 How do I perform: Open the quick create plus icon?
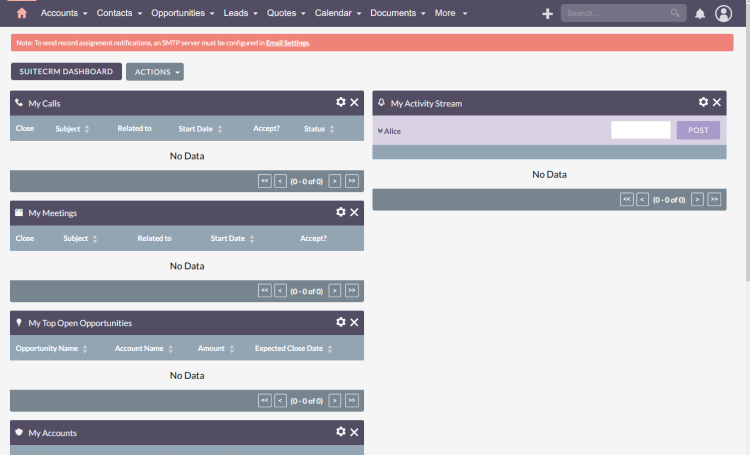click(x=547, y=14)
